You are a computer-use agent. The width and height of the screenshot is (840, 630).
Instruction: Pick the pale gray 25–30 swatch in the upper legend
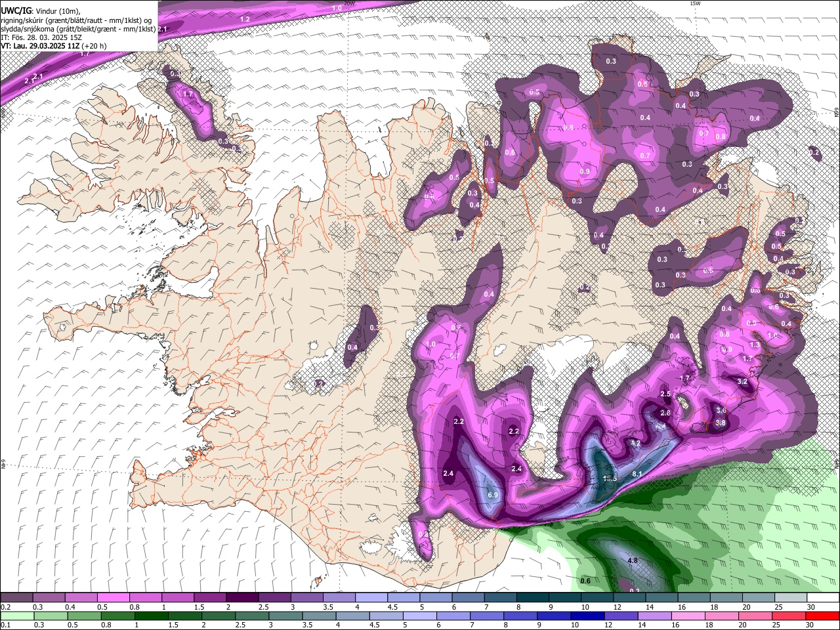[x=791, y=597]
